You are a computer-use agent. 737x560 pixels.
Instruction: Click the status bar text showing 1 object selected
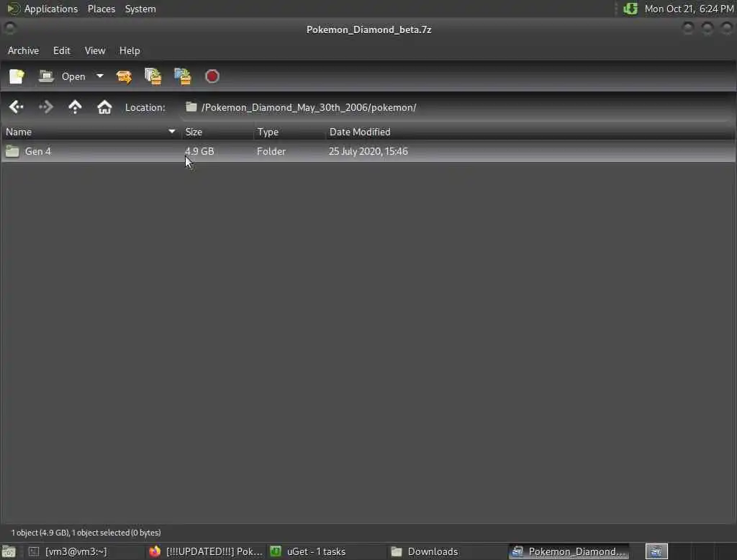click(86, 533)
